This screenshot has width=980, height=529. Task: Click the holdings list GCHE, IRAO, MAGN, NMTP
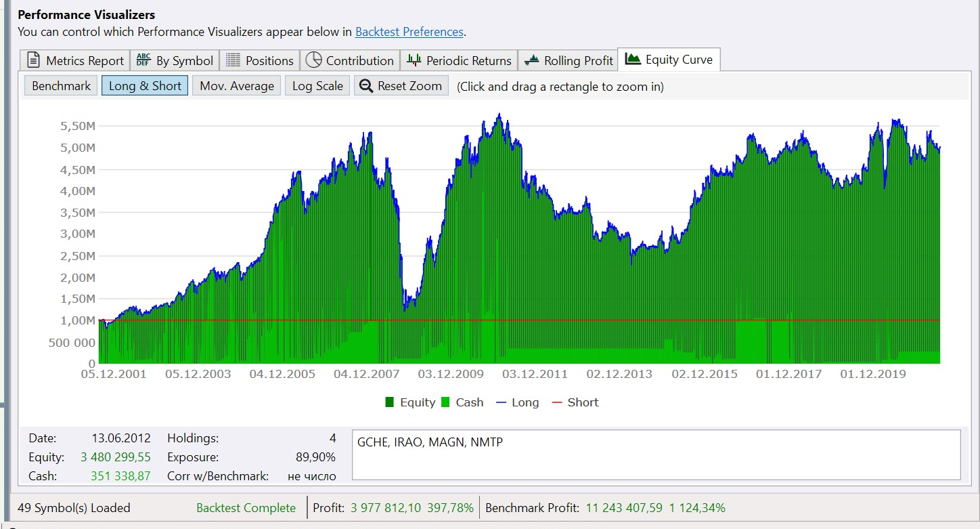coord(430,442)
